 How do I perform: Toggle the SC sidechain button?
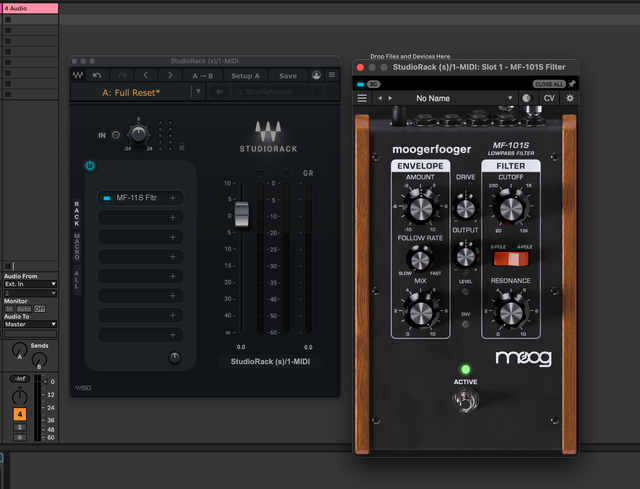[373, 84]
